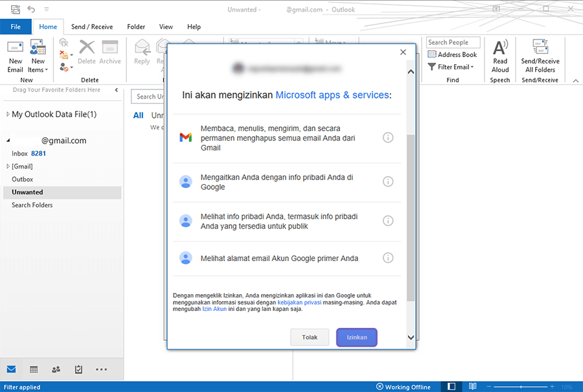Open the Address Book
583x392 pixels.
pos(452,54)
